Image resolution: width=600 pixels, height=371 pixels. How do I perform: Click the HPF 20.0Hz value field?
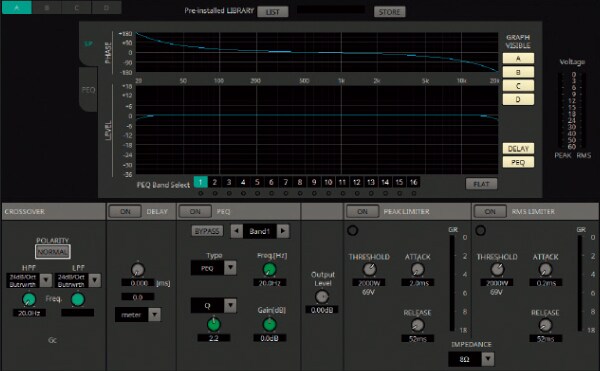(29, 313)
